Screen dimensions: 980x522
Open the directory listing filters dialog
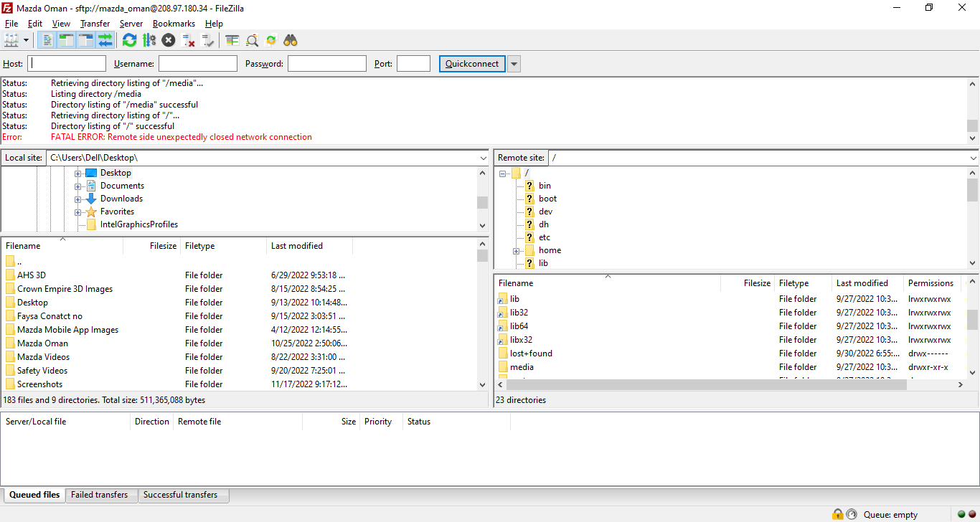pyautogui.click(x=232, y=40)
